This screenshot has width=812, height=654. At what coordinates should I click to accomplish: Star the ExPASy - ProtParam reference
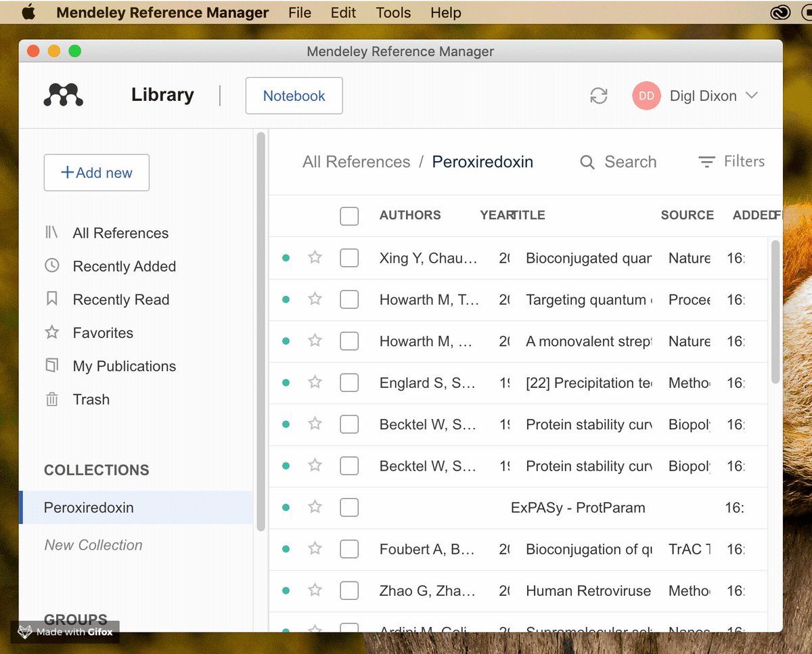click(x=315, y=506)
